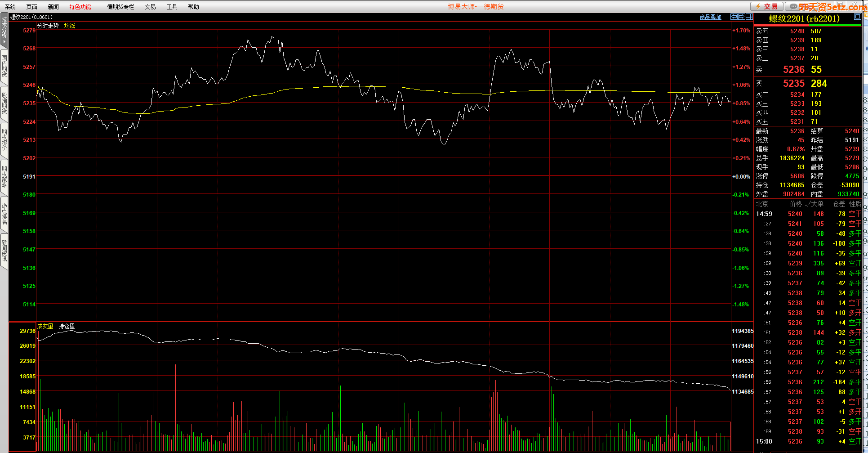Image resolution: width=868 pixels, height=453 pixels.
Task: Click the 结算 value 5240
Action: pyautogui.click(x=852, y=131)
